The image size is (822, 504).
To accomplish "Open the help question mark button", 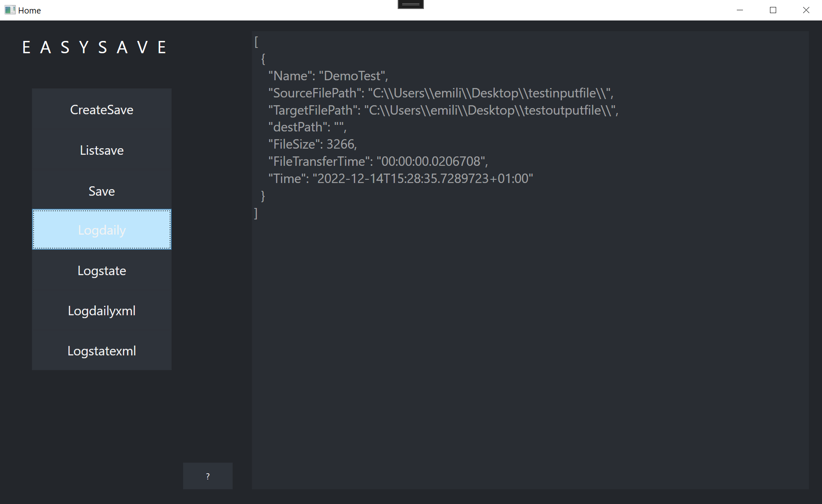I will tap(207, 476).
